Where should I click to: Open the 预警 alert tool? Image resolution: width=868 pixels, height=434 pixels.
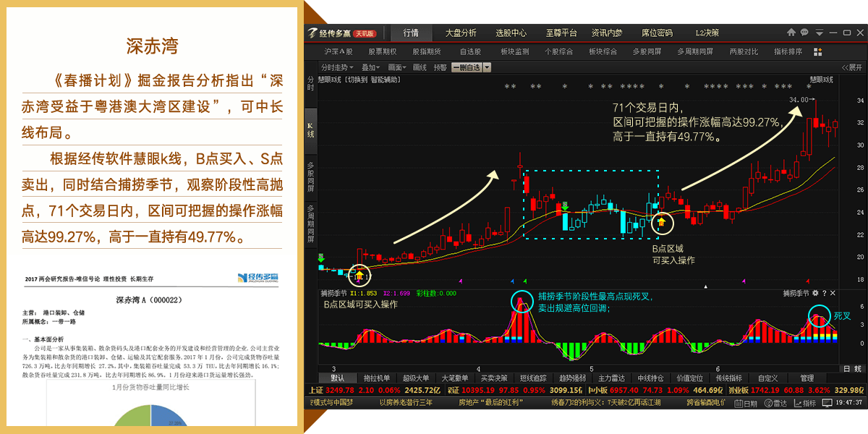440,67
